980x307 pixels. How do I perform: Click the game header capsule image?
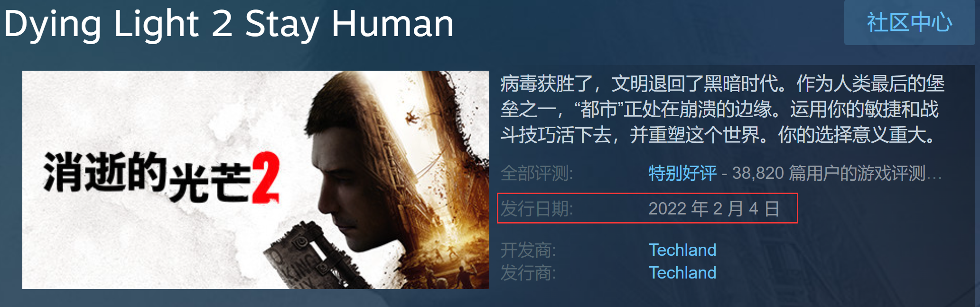coord(256,180)
